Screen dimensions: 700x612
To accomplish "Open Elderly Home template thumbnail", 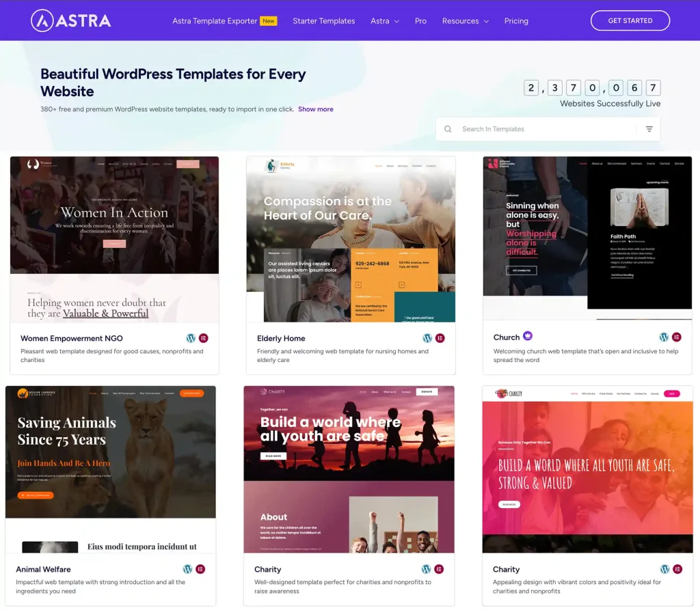I will (x=351, y=240).
